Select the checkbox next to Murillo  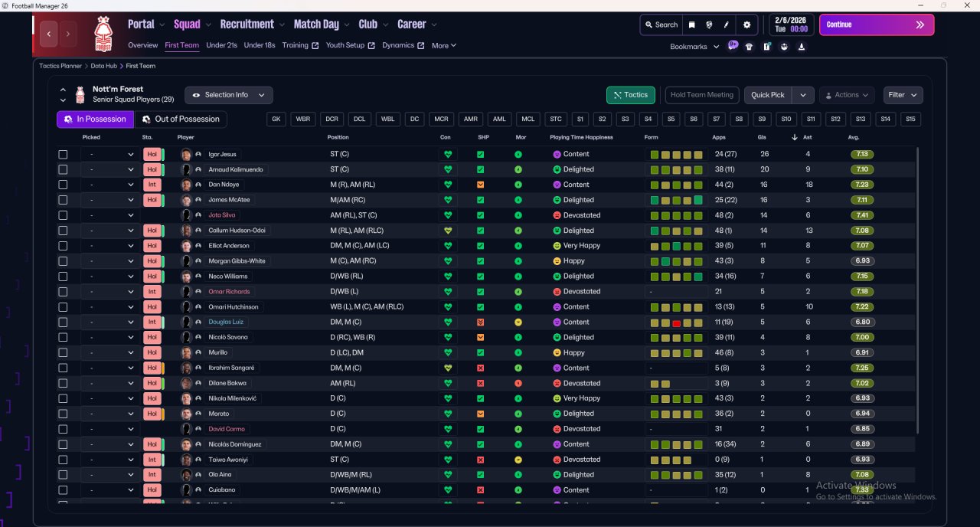click(x=63, y=352)
